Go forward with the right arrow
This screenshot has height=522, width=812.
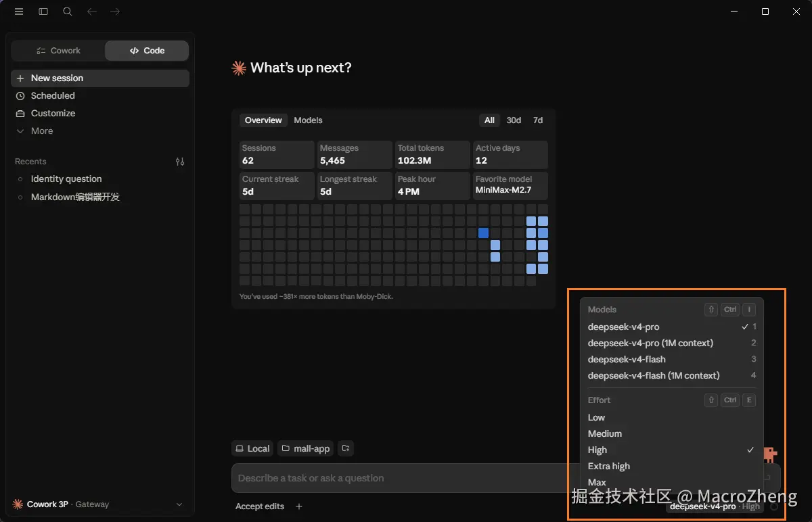[x=115, y=11]
